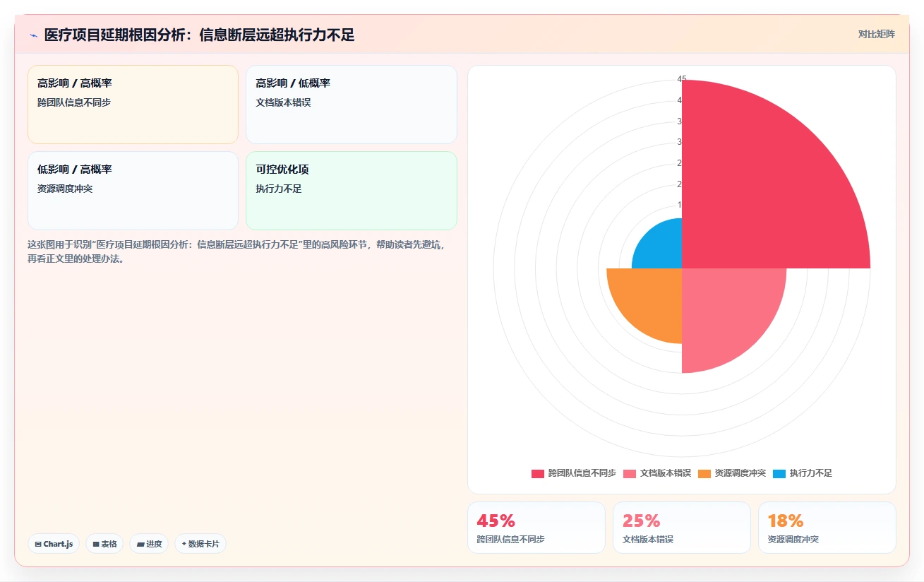Click the 18% stat card
Viewport: 924px width, 582px height.
click(x=827, y=528)
